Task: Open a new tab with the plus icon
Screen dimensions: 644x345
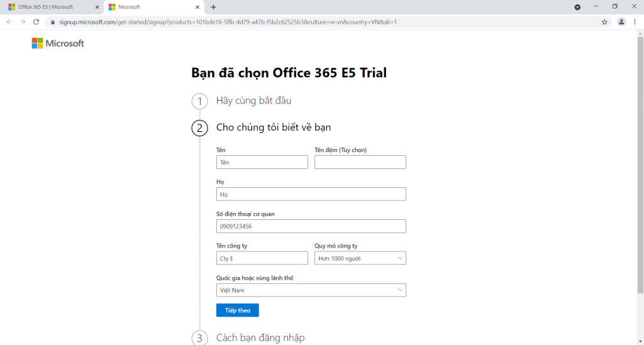Action: [213, 7]
